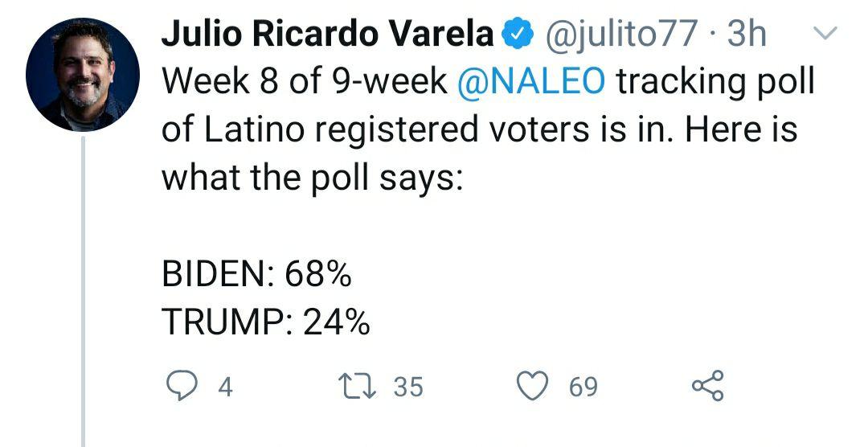Image resolution: width=868 pixels, height=447 pixels.
Task: Click the reply speech bubble icon
Action: [184, 387]
